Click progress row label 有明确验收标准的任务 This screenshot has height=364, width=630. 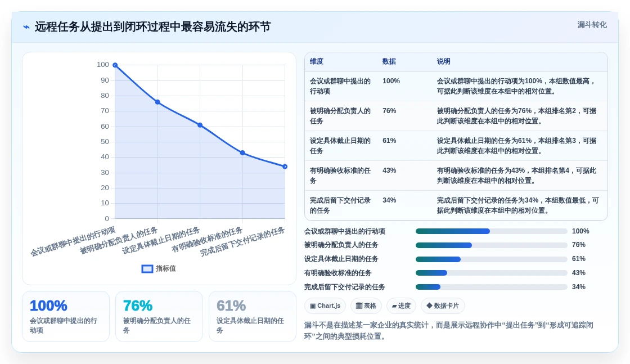coord(338,273)
